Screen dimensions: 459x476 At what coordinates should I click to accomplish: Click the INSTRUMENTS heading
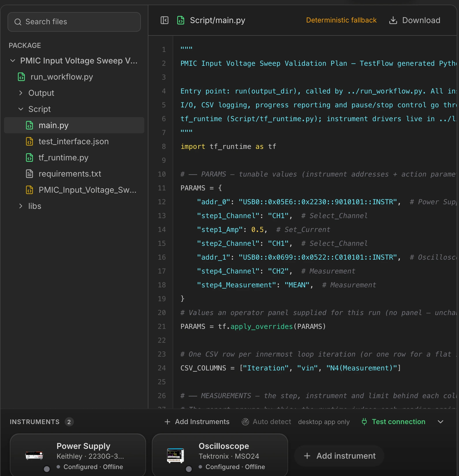click(x=35, y=422)
